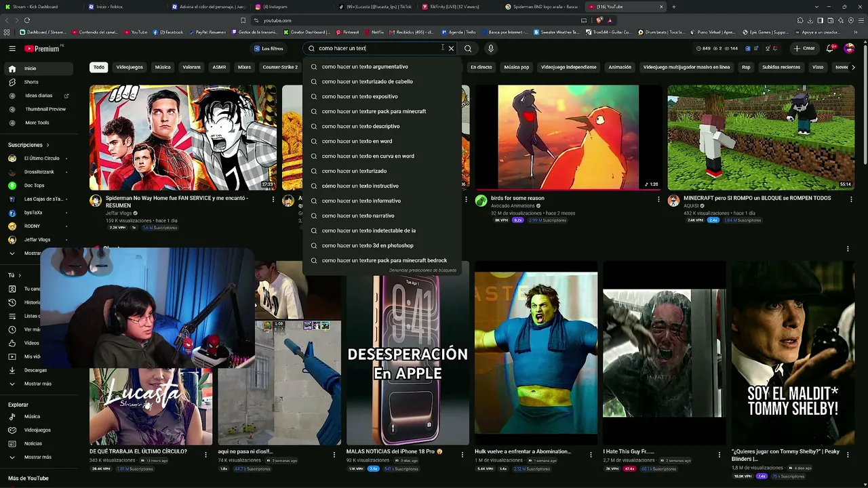This screenshot has height=488, width=868.
Task: Start voice search with the microphone
Action: point(490,49)
